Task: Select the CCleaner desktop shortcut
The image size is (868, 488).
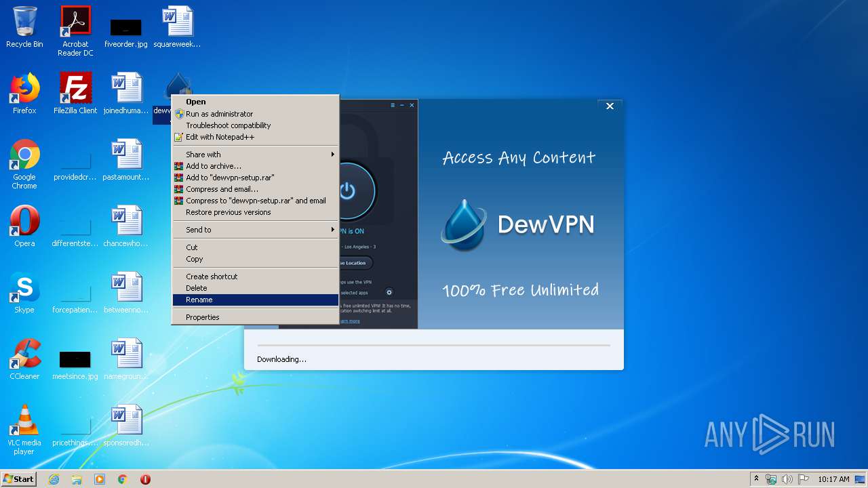Action: (24, 359)
